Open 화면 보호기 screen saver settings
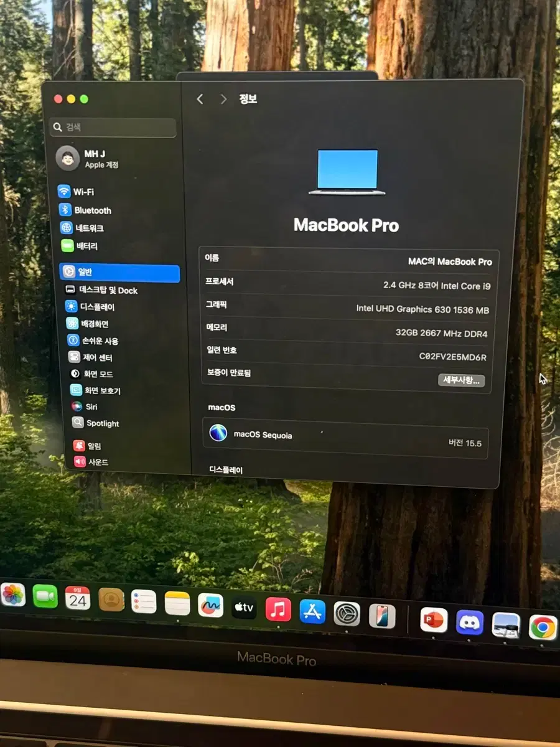 (96, 390)
